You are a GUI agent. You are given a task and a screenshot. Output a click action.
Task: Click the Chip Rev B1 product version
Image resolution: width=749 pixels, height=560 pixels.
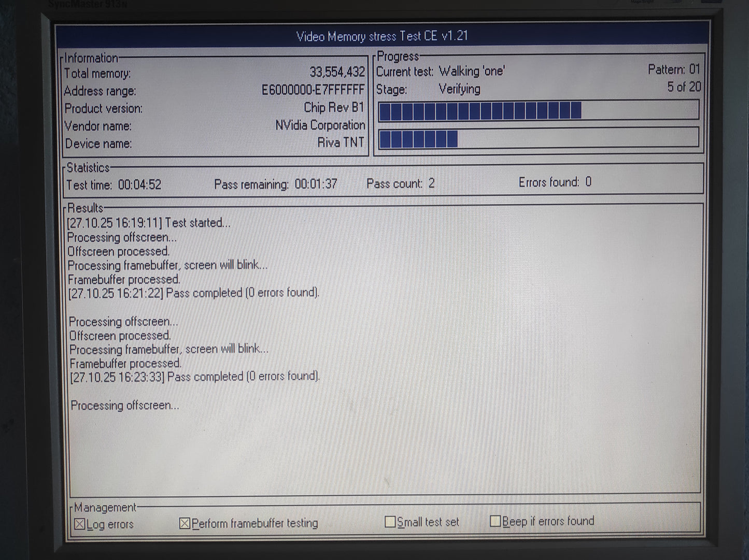(x=334, y=108)
